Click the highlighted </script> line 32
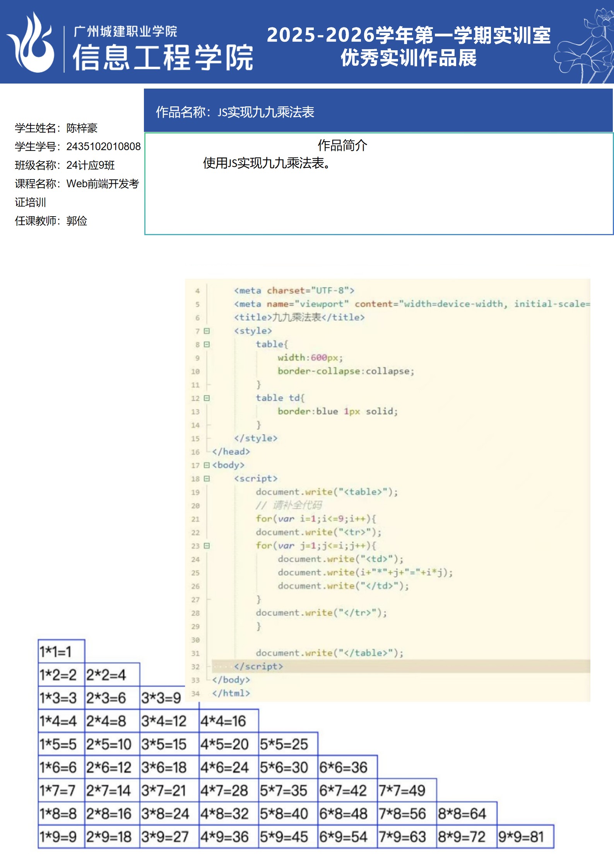The height and width of the screenshot is (868, 614). click(258, 666)
